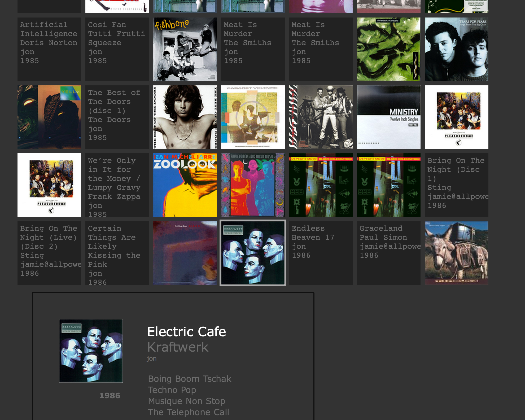525x420 pixels.
Task: Open the Fishbone album cover
Action: (185, 49)
